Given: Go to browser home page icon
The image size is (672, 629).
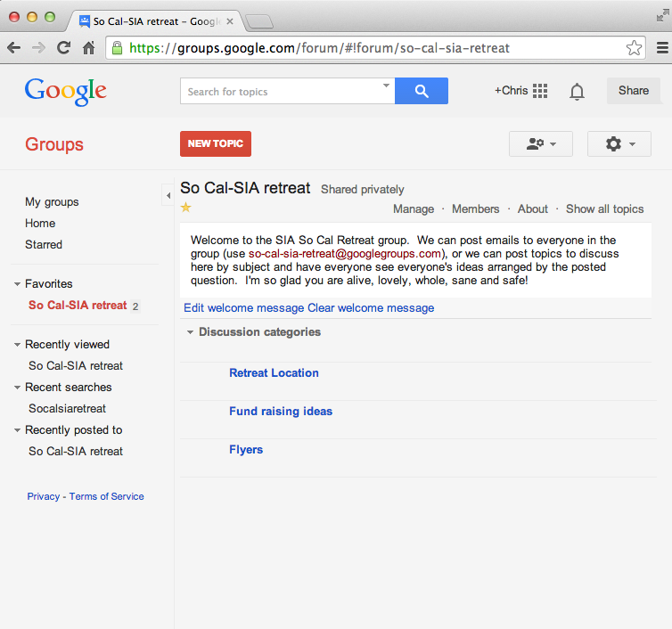Looking at the screenshot, I should click(x=89, y=47).
